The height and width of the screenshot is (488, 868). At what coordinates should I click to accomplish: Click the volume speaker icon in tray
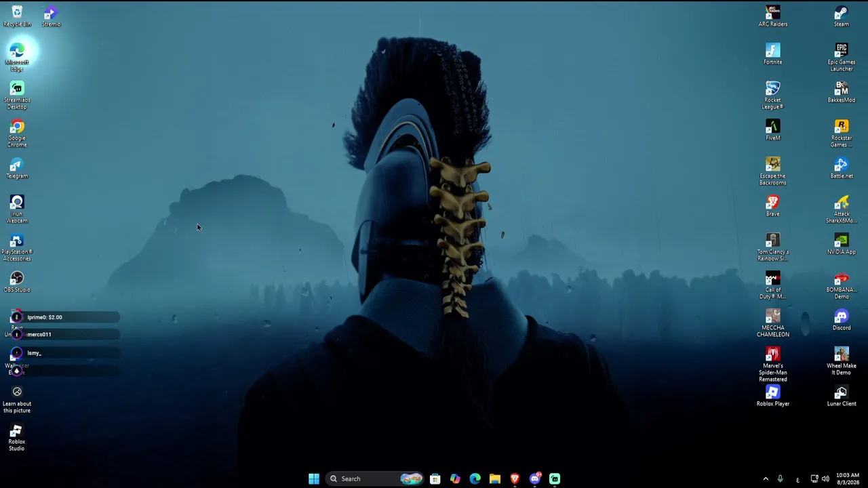click(x=825, y=479)
